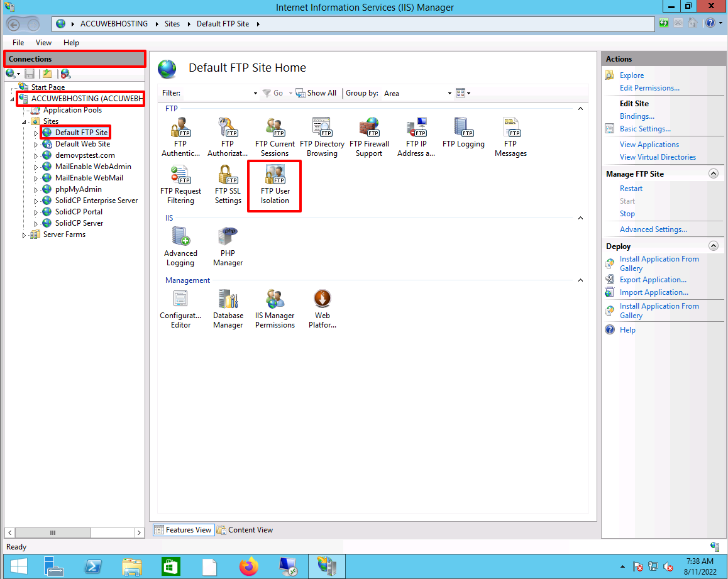Open FTP User Isolation feature

[x=274, y=185]
